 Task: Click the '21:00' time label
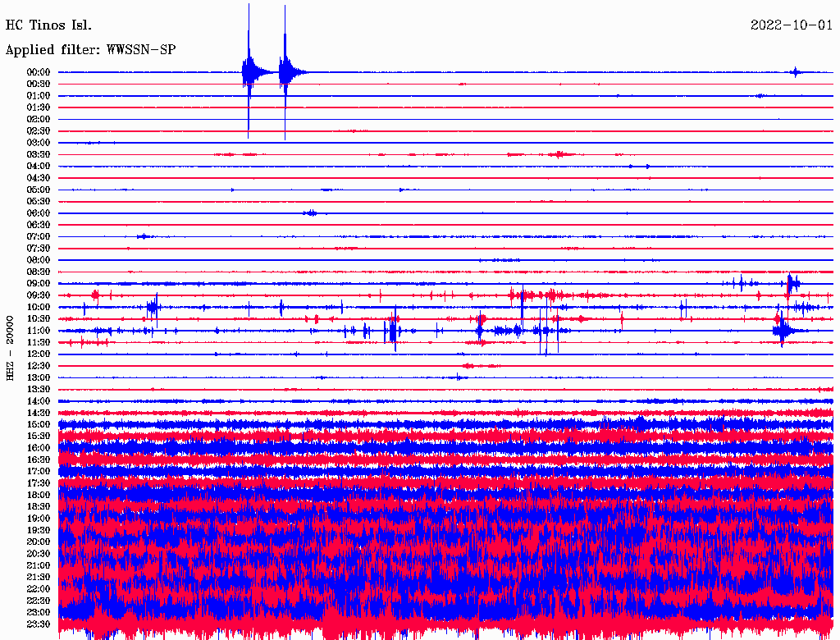coord(39,565)
